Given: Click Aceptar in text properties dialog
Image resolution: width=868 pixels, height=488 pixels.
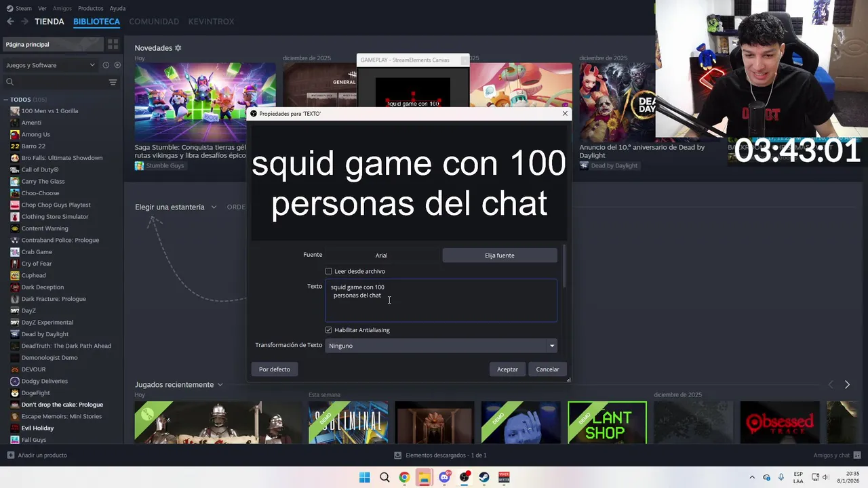Looking at the screenshot, I should [507, 369].
